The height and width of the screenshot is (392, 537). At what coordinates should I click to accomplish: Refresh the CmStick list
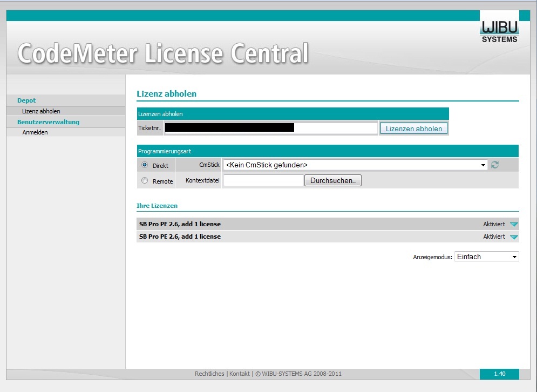click(x=494, y=165)
